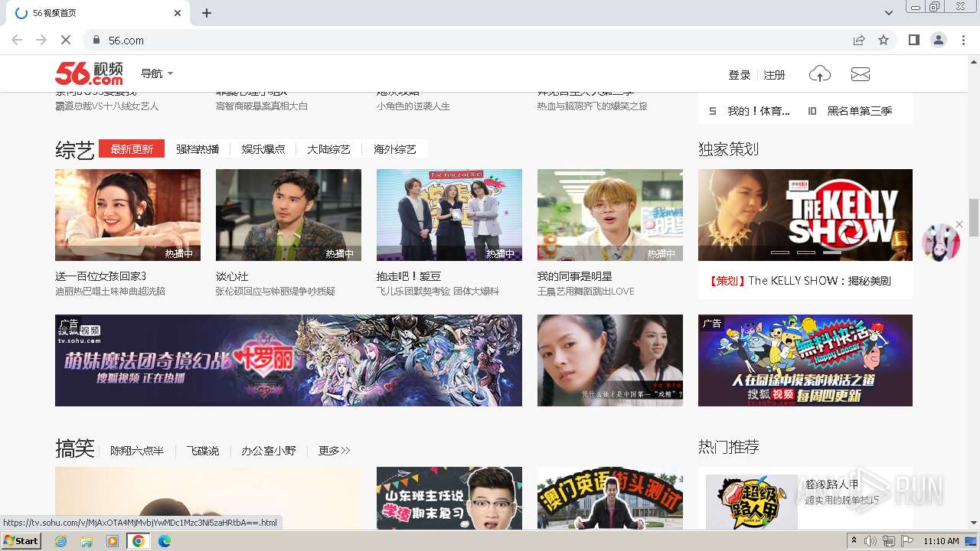The width and height of the screenshot is (980, 551).
Task: Toggle the Chrome side panel icon
Action: click(913, 40)
